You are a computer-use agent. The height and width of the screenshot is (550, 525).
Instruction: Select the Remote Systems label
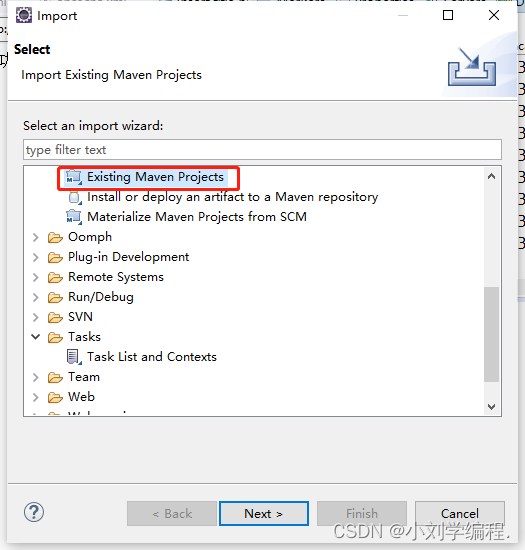(116, 277)
